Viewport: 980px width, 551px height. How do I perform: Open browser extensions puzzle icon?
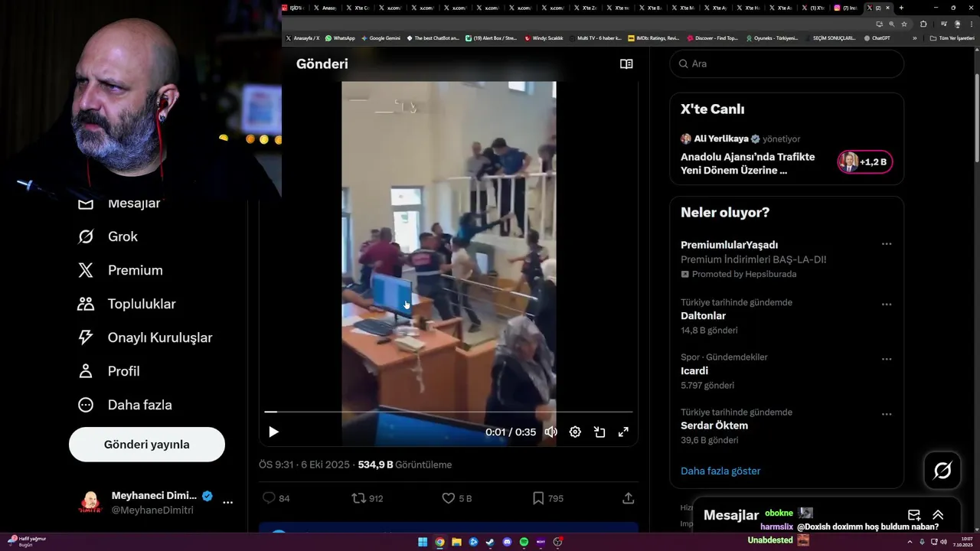(x=923, y=24)
